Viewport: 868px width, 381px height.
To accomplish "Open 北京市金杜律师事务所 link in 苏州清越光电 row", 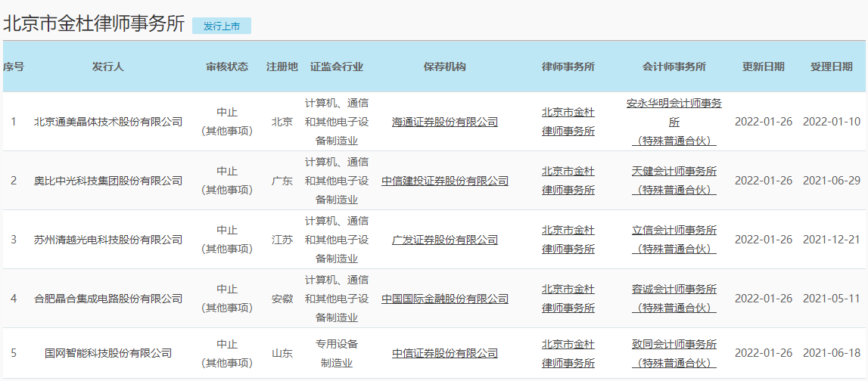I will point(568,240).
